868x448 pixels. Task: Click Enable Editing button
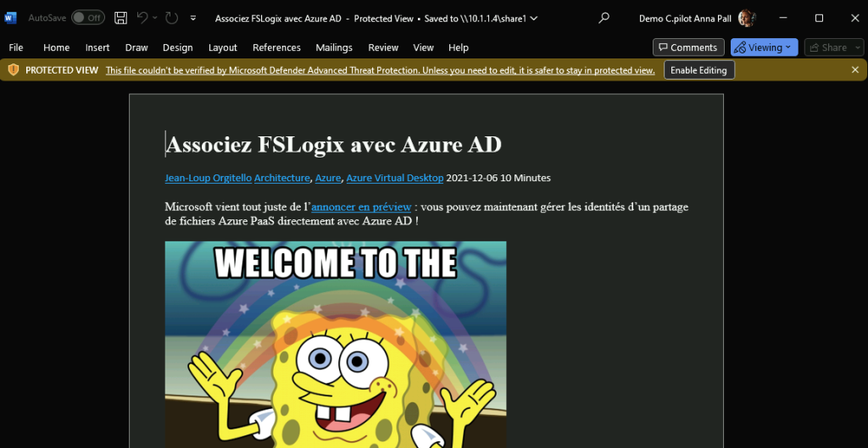click(699, 70)
